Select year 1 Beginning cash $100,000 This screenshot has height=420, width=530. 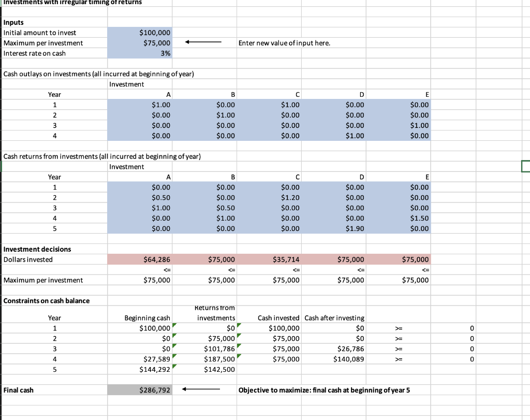[x=140, y=328]
